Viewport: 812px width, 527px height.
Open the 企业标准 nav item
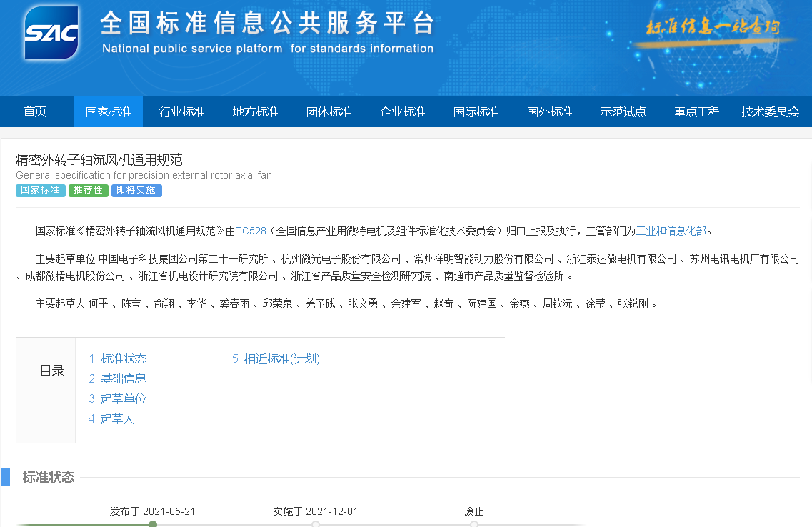coord(402,111)
